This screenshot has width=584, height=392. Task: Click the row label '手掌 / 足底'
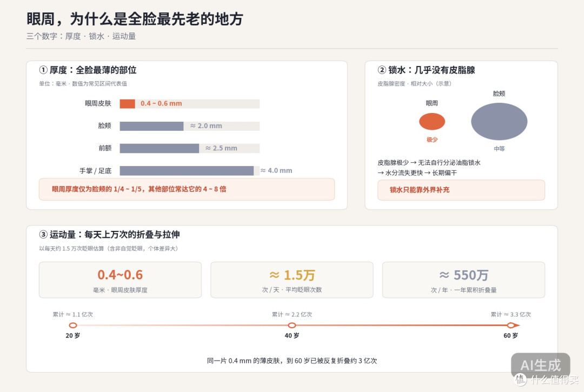tap(95, 170)
